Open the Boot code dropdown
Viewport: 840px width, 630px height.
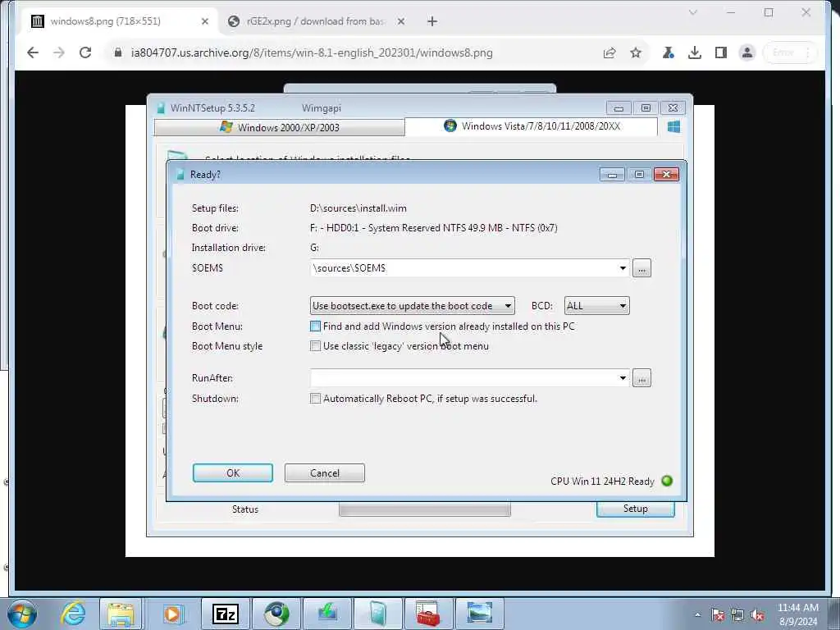point(412,306)
